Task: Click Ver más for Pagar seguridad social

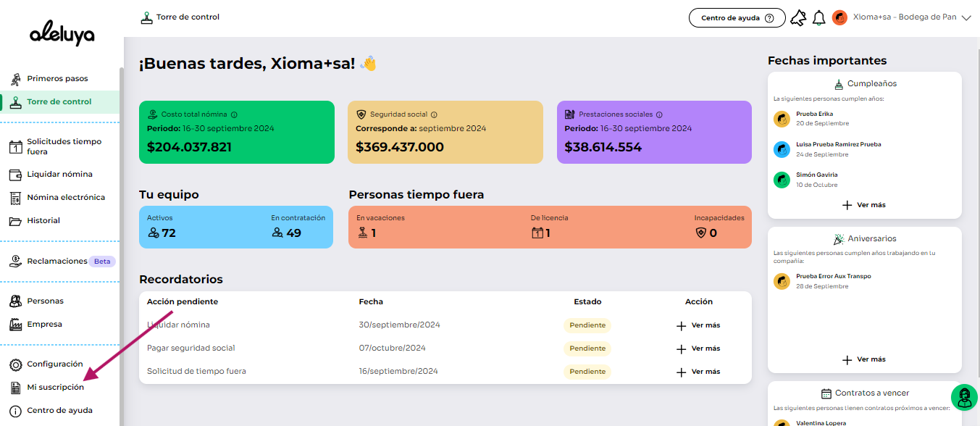Action: point(698,349)
